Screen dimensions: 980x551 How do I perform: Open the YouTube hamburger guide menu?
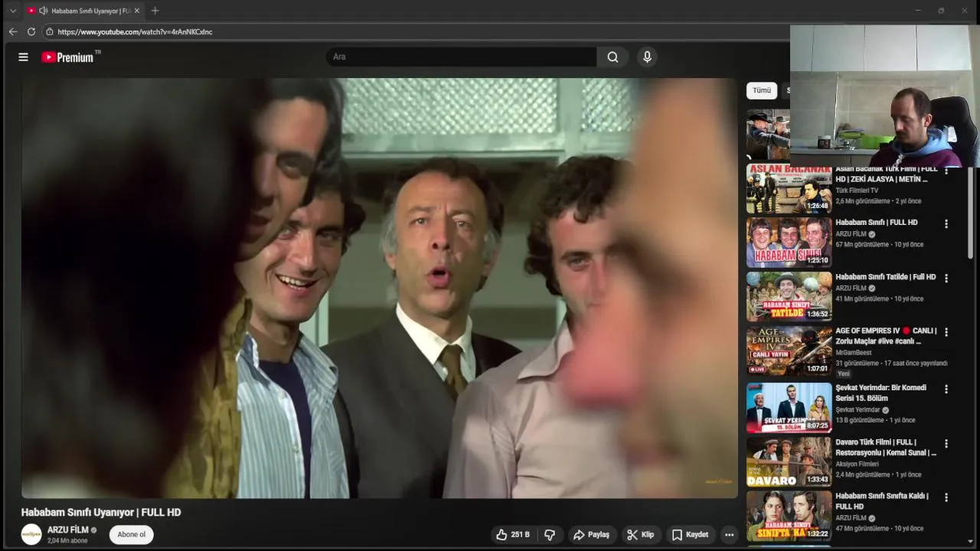coord(23,57)
